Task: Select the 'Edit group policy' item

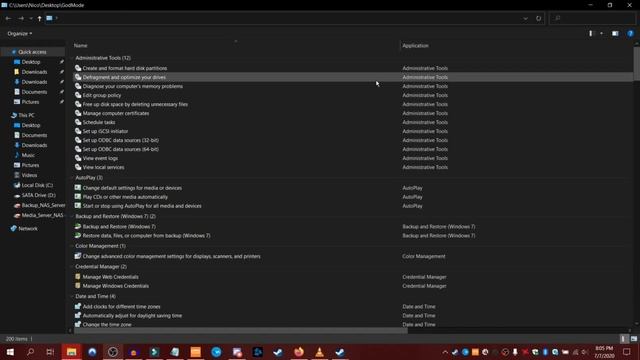Action: click(x=102, y=95)
